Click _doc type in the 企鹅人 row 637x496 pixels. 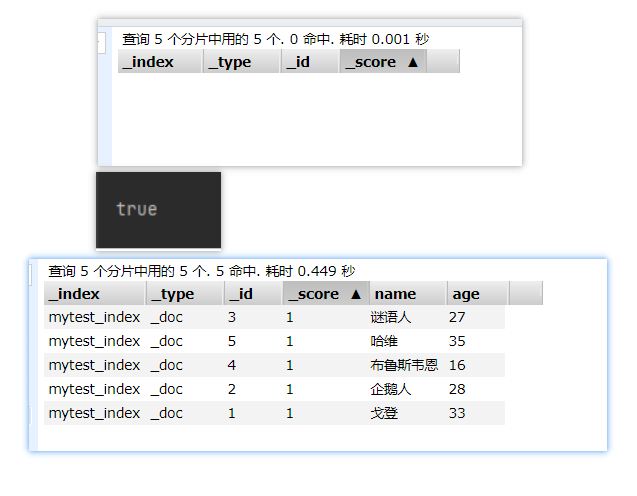[167, 389]
